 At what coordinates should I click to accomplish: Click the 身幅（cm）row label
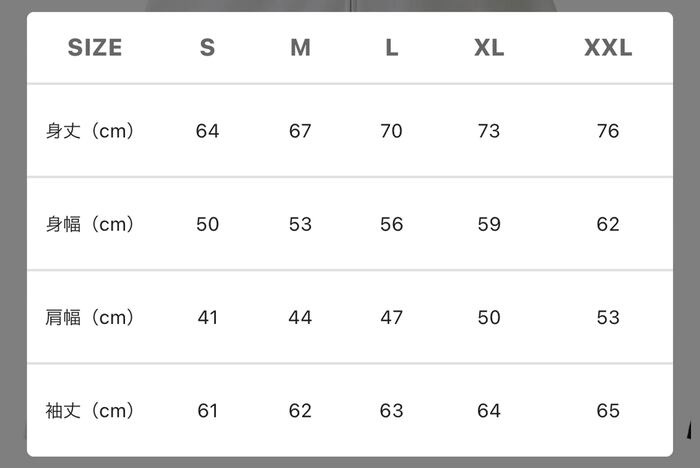[x=90, y=224]
